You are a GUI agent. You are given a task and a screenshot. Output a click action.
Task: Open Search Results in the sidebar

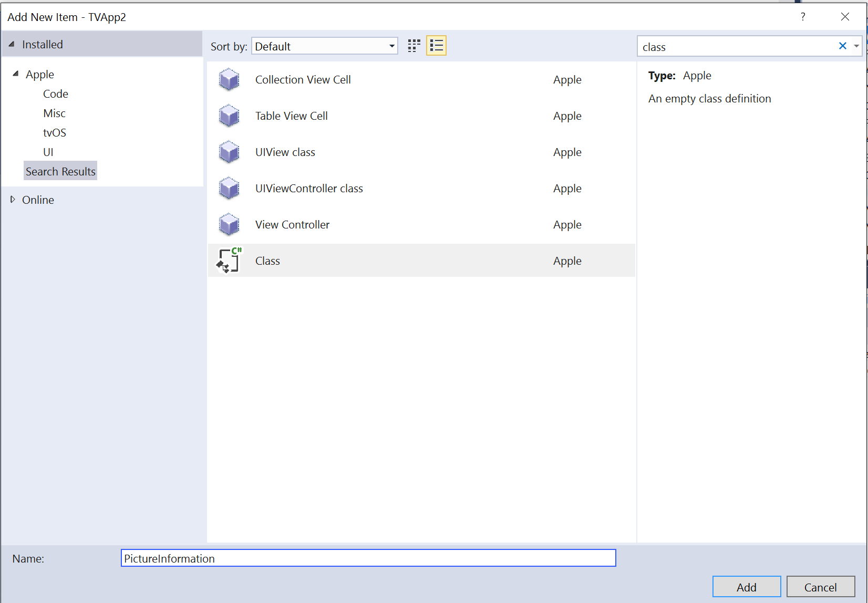click(60, 171)
